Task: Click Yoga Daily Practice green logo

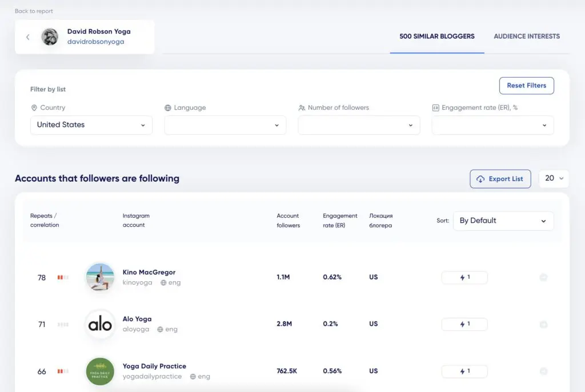Action: coord(100,371)
